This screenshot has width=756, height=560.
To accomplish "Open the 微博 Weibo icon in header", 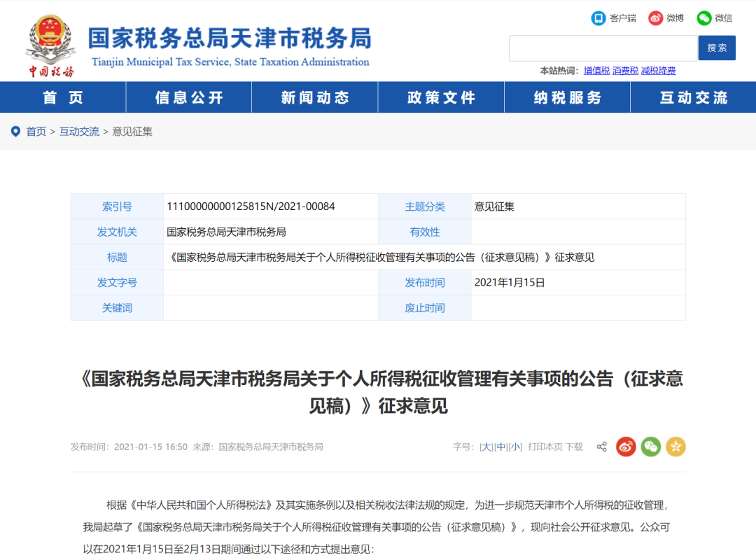I will click(655, 18).
